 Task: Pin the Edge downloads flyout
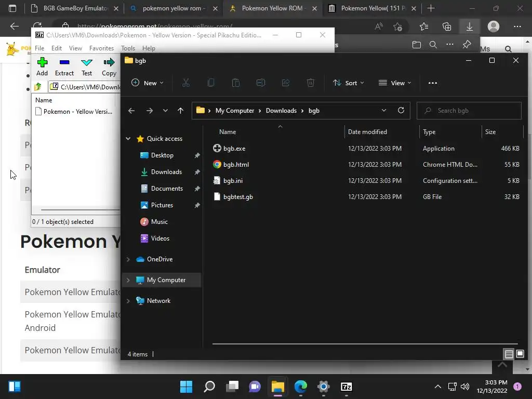[467, 45]
